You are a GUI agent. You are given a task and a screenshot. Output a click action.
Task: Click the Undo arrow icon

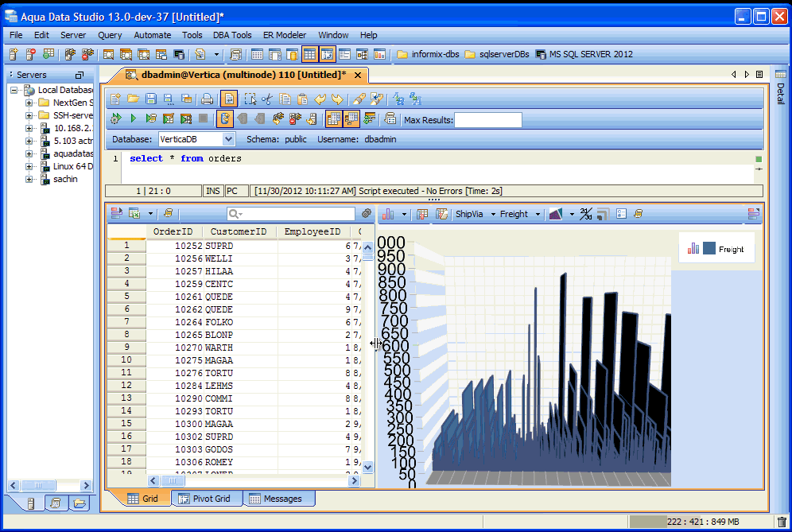tap(320, 99)
